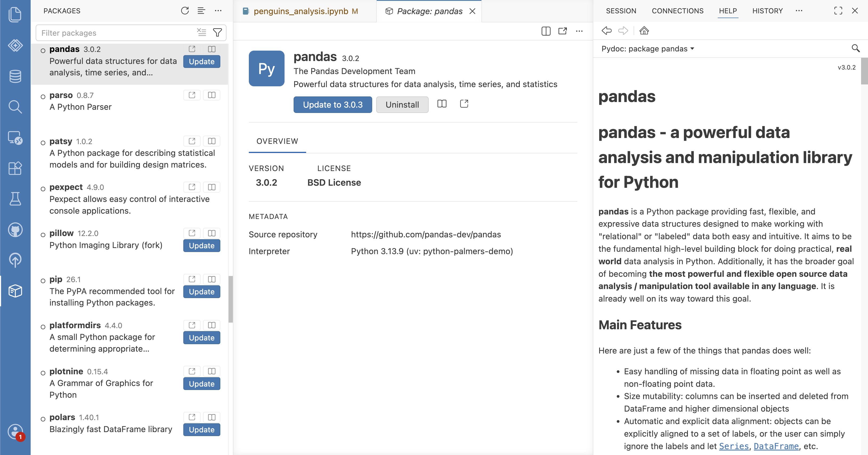The image size is (868, 455).
Task: Open editor more actions menu
Action: click(x=579, y=31)
